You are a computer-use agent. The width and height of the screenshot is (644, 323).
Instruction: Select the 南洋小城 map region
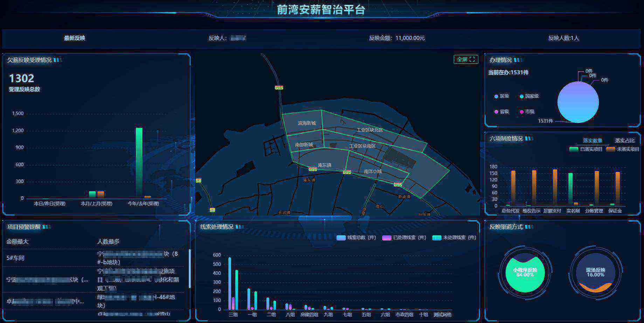coord(373,171)
